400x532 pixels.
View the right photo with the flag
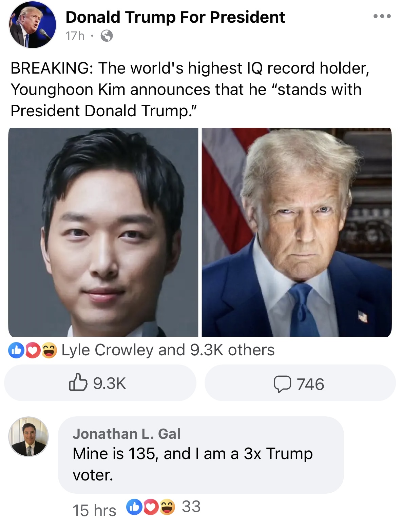pos(297,232)
